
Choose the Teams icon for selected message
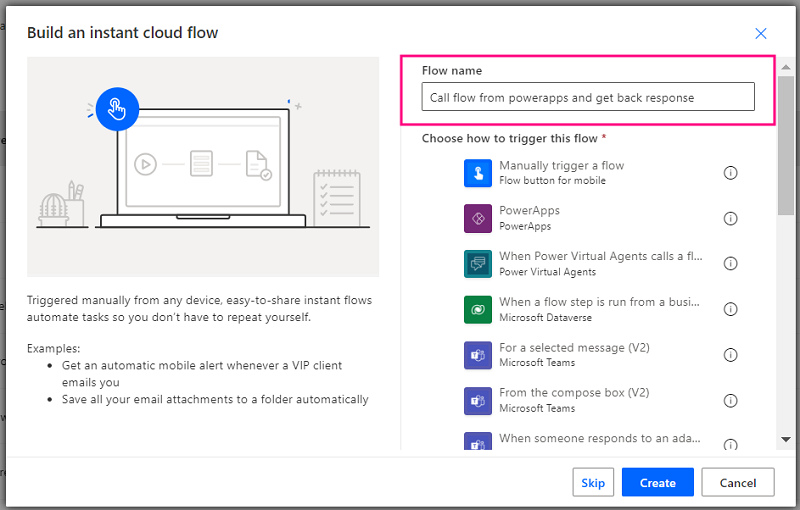click(x=478, y=355)
